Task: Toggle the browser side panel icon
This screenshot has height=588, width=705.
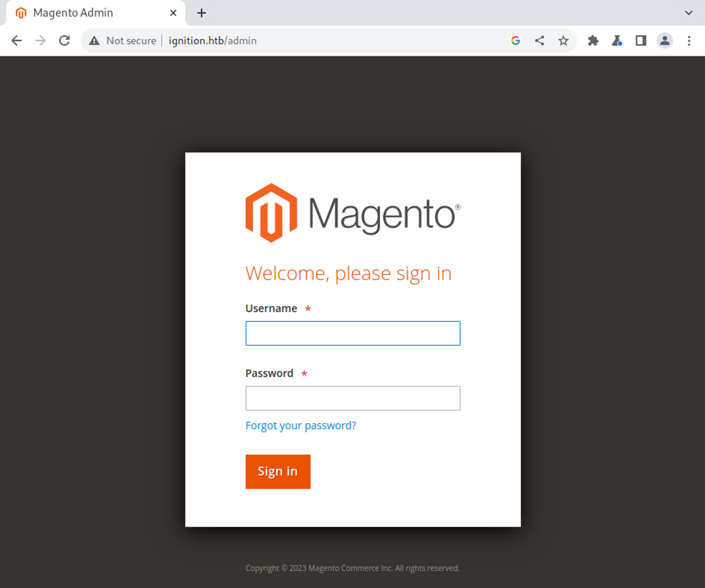Action: coord(641,41)
